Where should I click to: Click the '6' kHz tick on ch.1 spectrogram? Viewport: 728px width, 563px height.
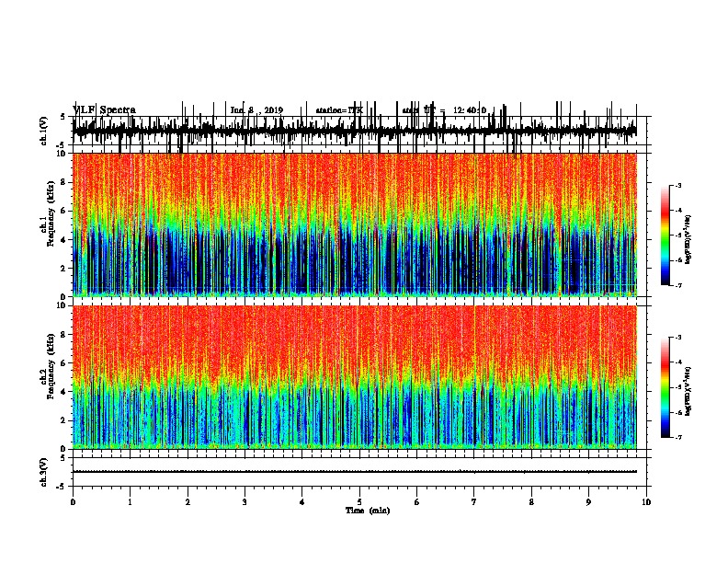(63, 212)
